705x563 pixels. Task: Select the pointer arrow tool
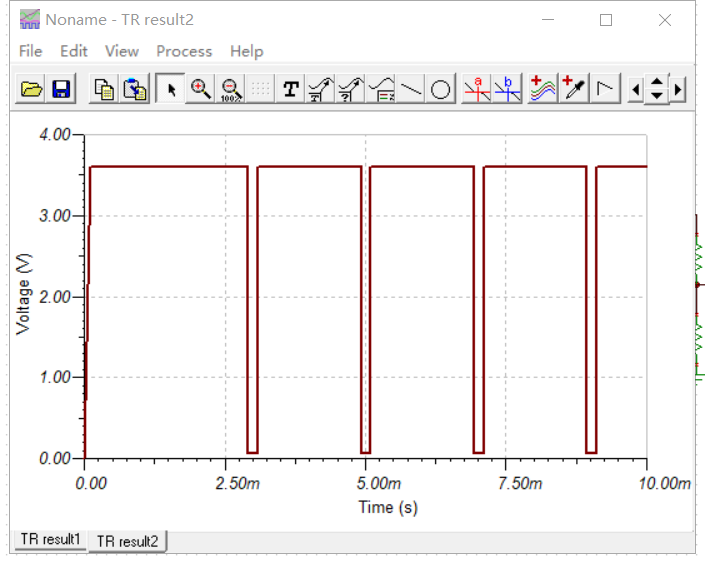[x=170, y=89]
